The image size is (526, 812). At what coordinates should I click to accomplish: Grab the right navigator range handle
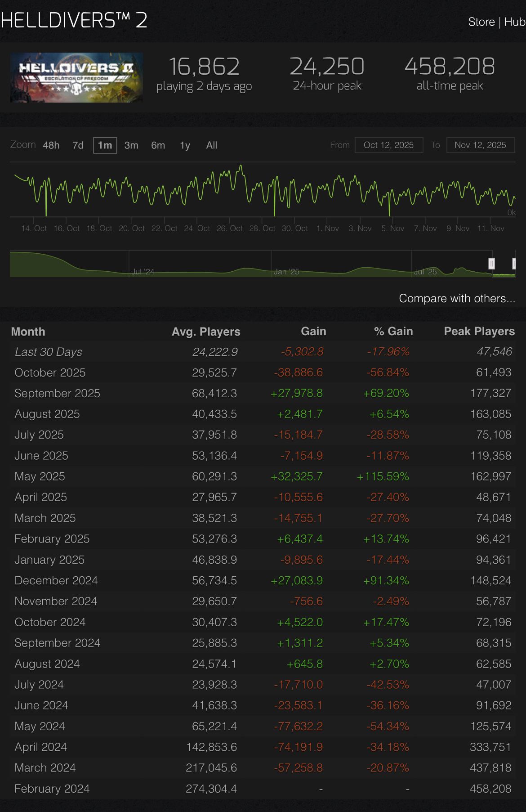[x=514, y=264]
